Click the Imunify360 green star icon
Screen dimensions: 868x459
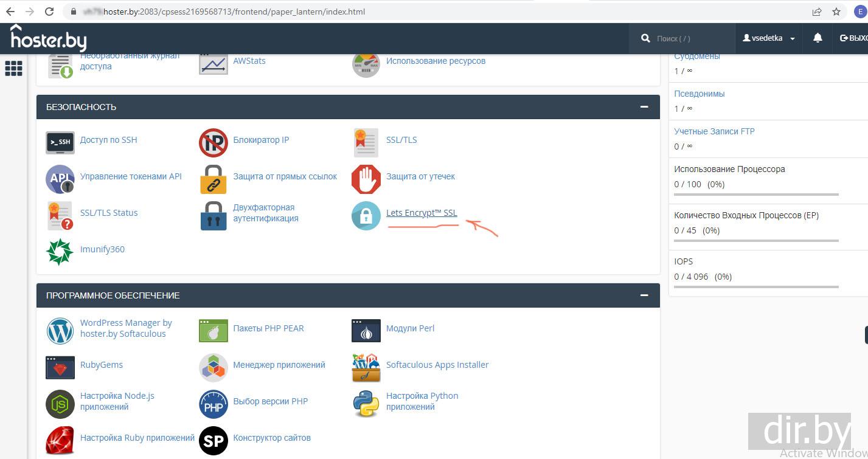60,251
